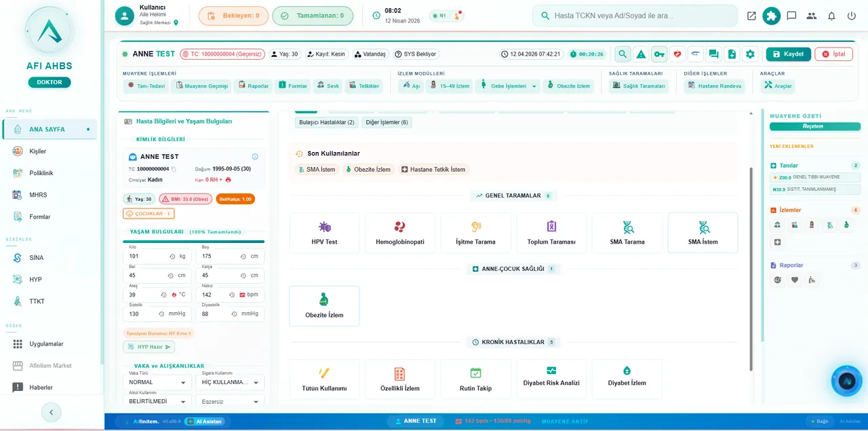Screen dimensions: 868x431
Task: Open the settings gear in patient toolbar
Action: pyautogui.click(x=750, y=54)
